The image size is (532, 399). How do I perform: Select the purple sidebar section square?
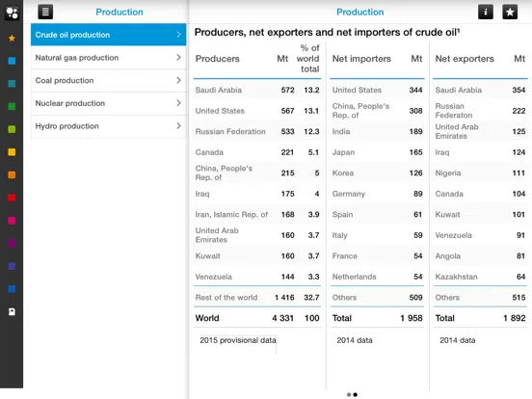coord(12,243)
